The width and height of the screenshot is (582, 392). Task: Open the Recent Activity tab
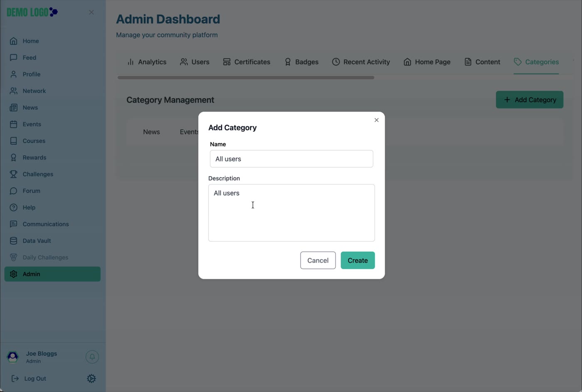[x=361, y=62]
